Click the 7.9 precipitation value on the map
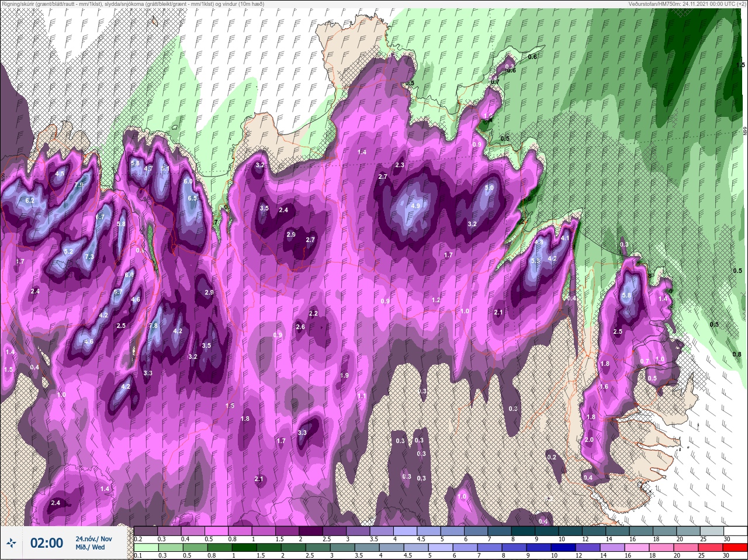This screenshot has width=748, height=560. click(x=79, y=185)
